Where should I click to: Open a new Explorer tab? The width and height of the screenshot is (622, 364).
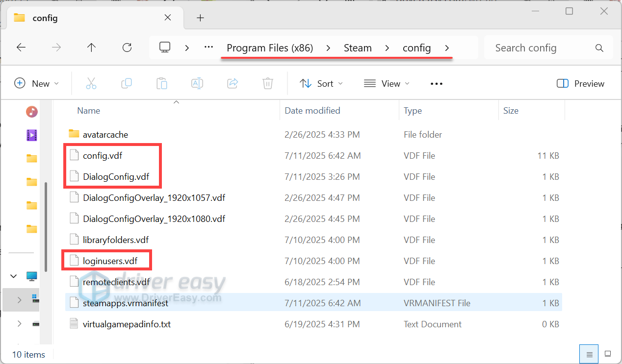point(200,18)
